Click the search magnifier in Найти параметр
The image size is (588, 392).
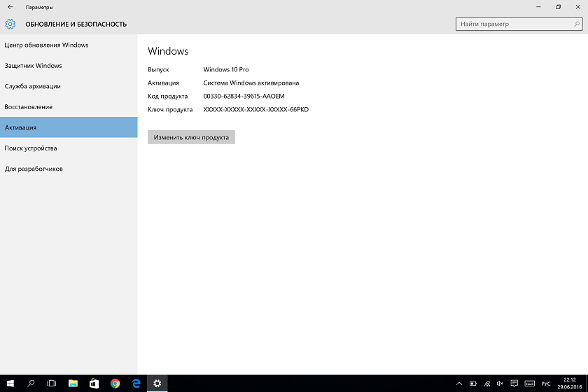pos(577,24)
